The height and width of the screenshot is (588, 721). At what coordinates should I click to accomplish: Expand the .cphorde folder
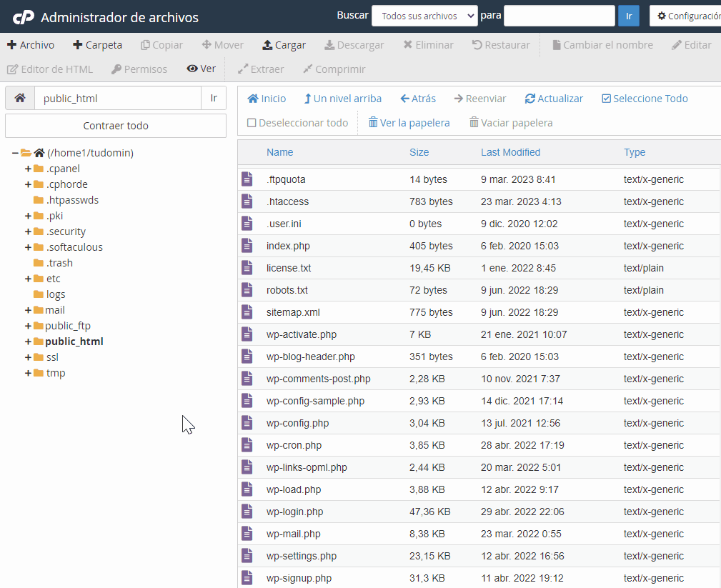click(28, 184)
